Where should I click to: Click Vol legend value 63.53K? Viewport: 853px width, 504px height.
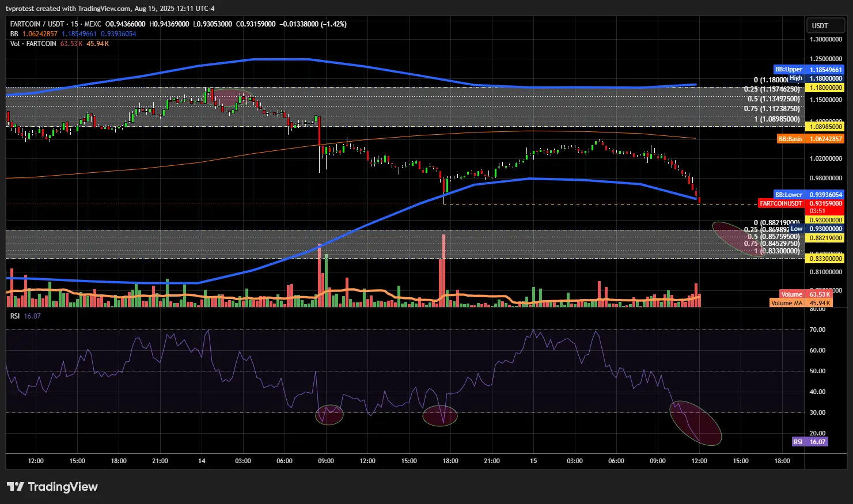click(71, 44)
